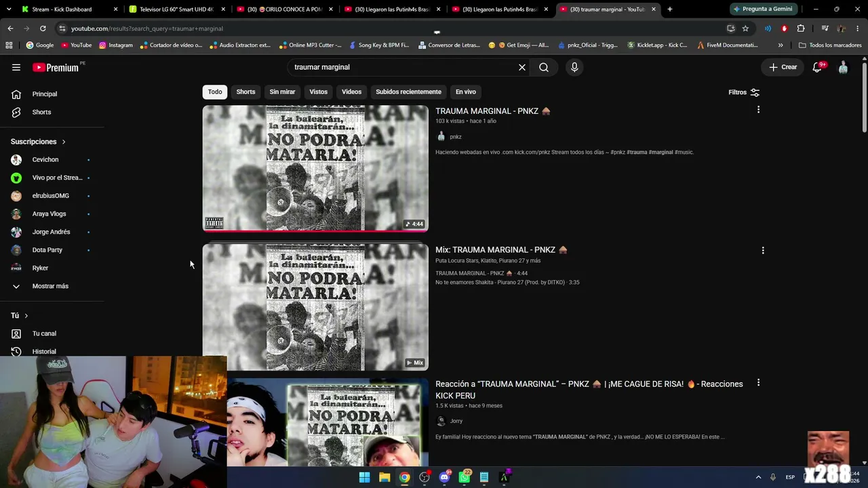The image size is (868, 488).
Task: Open the red hand extension icon
Action: point(785,28)
